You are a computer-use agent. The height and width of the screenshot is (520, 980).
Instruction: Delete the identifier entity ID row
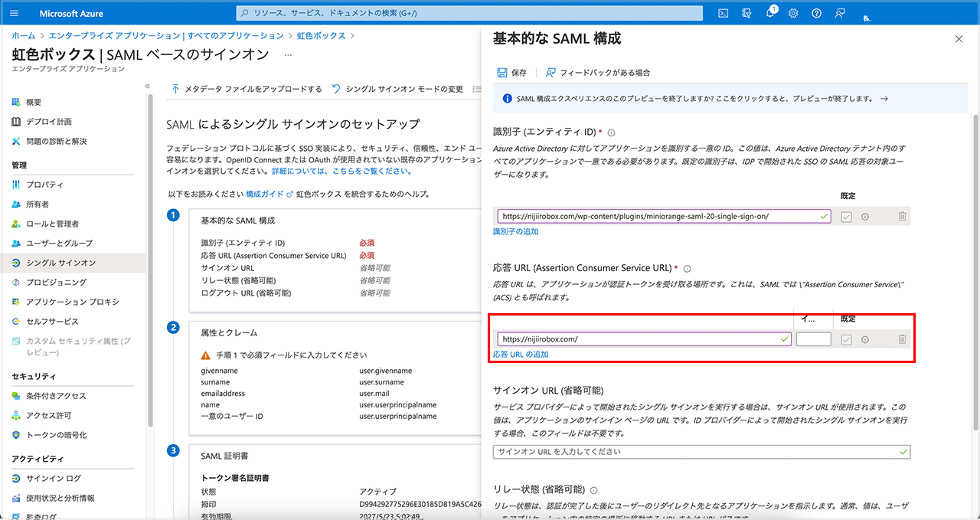[902, 217]
